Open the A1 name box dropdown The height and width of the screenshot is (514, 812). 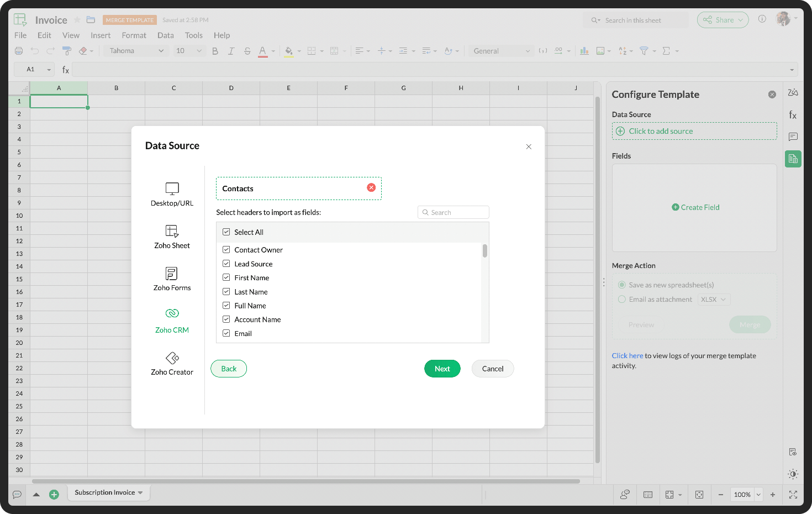pyautogui.click(x=49, y=70)
